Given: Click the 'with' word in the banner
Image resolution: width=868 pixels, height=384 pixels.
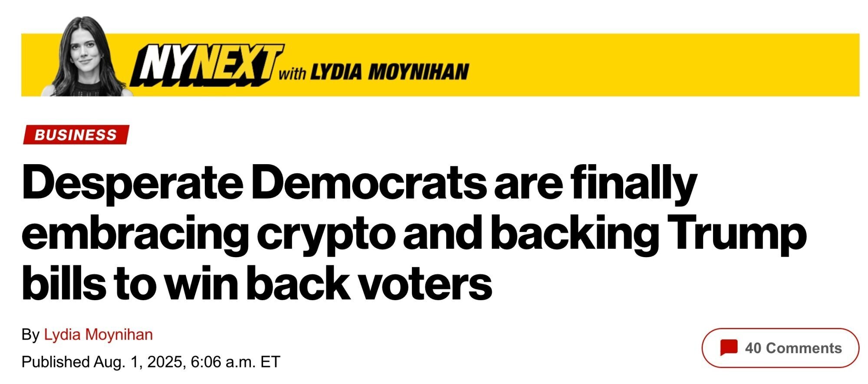Looking at the screenshot, I should coord(292,73).
